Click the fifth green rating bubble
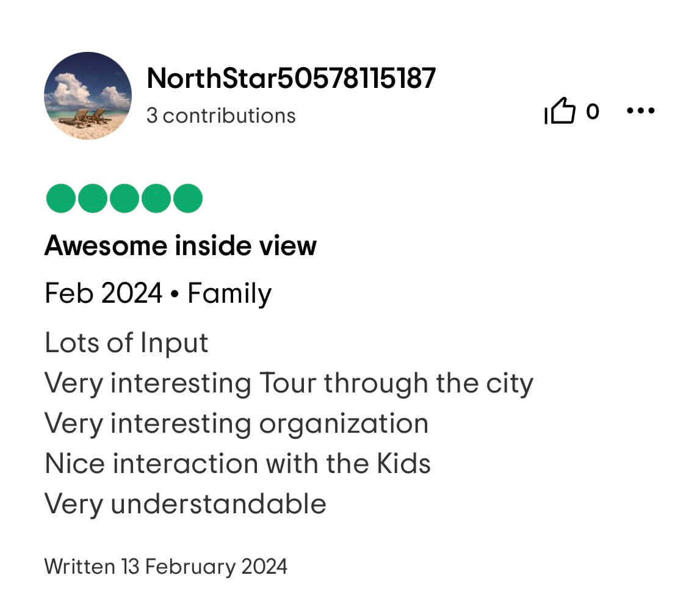This screenshot has width=700, height=589. tap(187, 198)
